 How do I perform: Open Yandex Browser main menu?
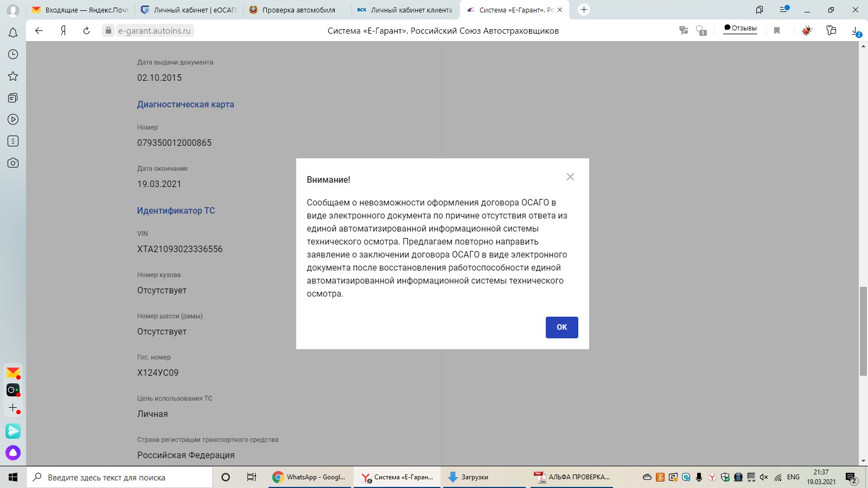tap(784, 9)
